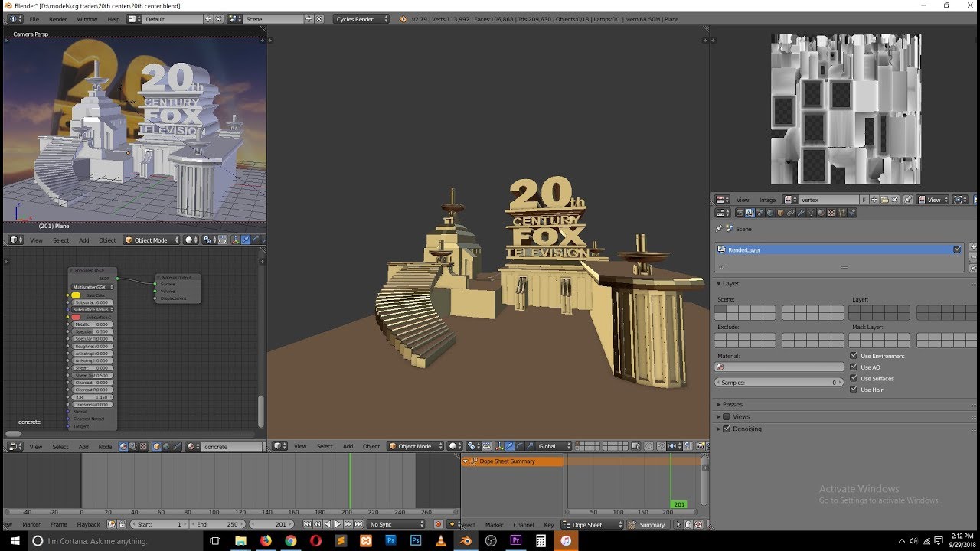Image resolution: width=980 pixels, height=551 pixels.
Task: Open the Render menu
Action: click(x=58, y=19)
